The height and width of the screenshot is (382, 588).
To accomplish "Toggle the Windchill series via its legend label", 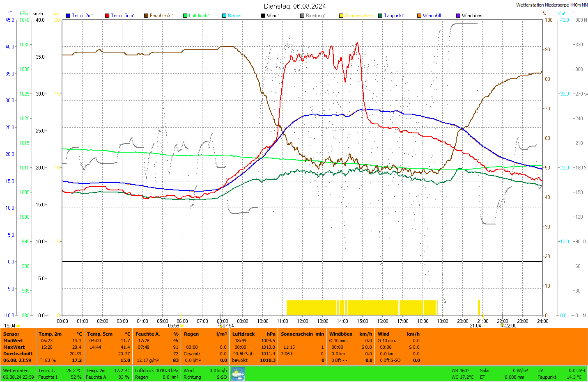I will 432,16.
